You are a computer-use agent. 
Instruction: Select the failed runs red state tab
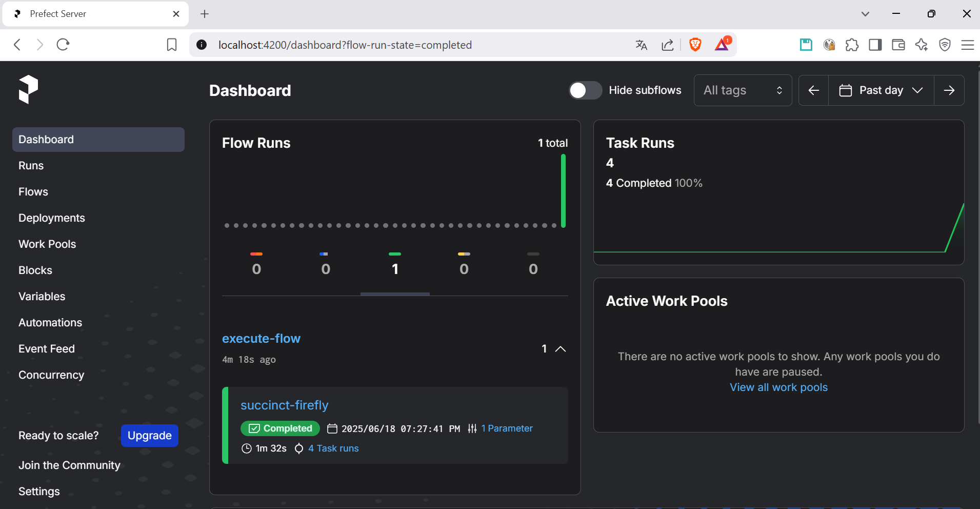(x=256, y=264)
